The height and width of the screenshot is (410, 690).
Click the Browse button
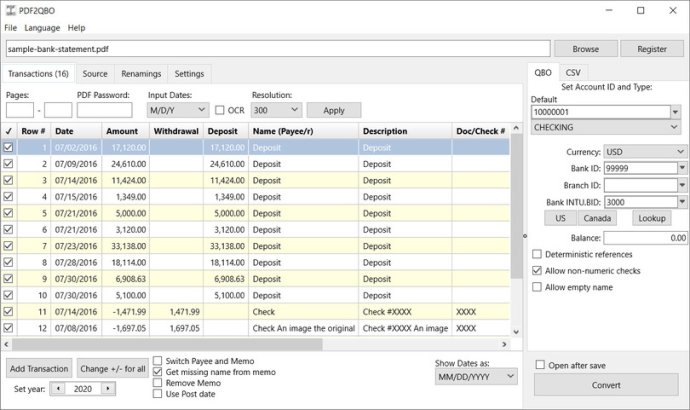[586, 49]
